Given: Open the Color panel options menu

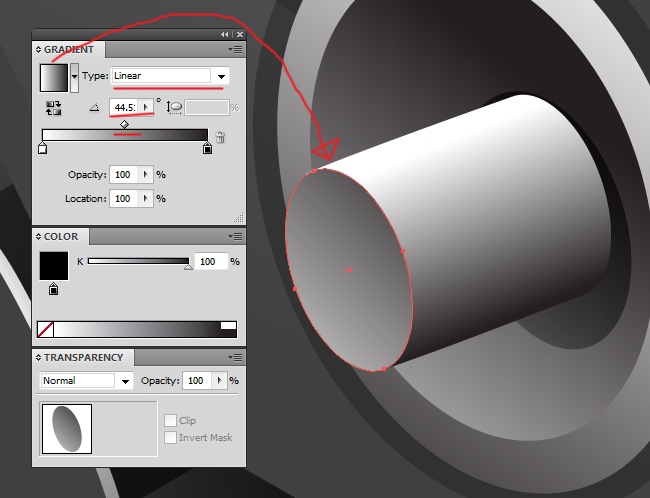Looking at the screenshot, I should click(x=236, y=237).
